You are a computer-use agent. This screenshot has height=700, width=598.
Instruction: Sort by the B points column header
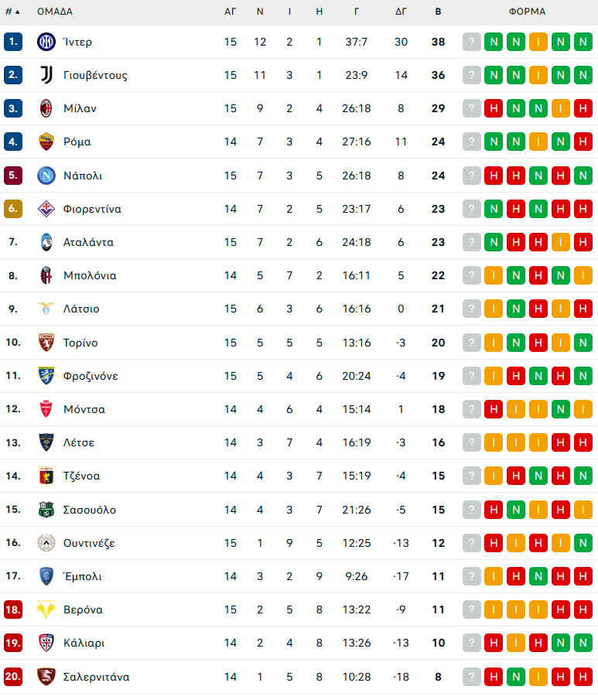point(438,12)
